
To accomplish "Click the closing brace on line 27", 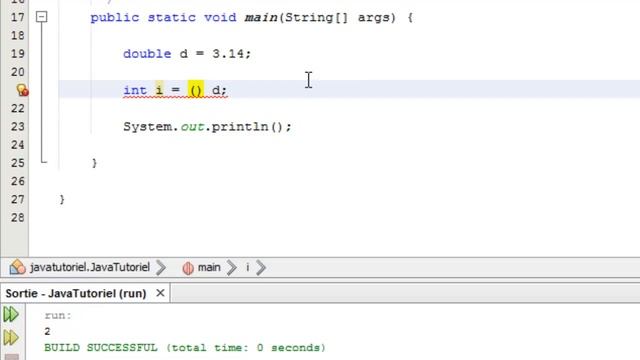I will pyautogui.click(x=62, y=199).
